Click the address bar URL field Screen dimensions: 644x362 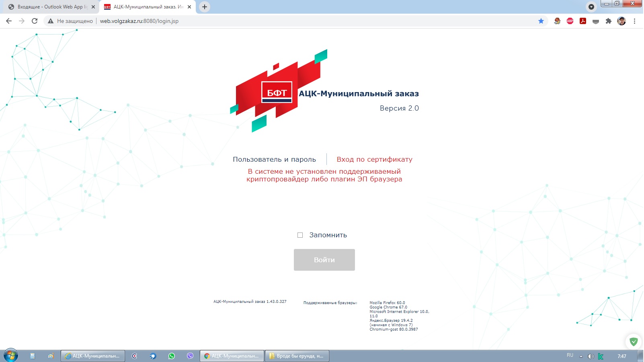pyautogui.click(x=281, y=21)
